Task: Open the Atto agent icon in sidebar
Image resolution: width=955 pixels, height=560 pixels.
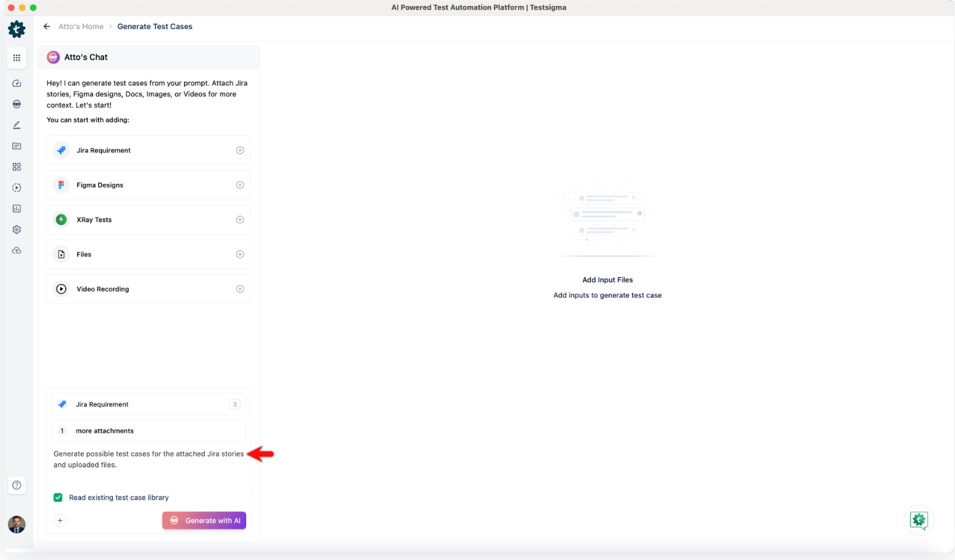Action: pos(17,104)
